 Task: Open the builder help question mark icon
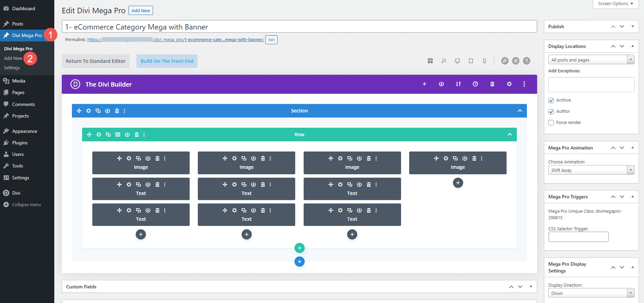527,61
